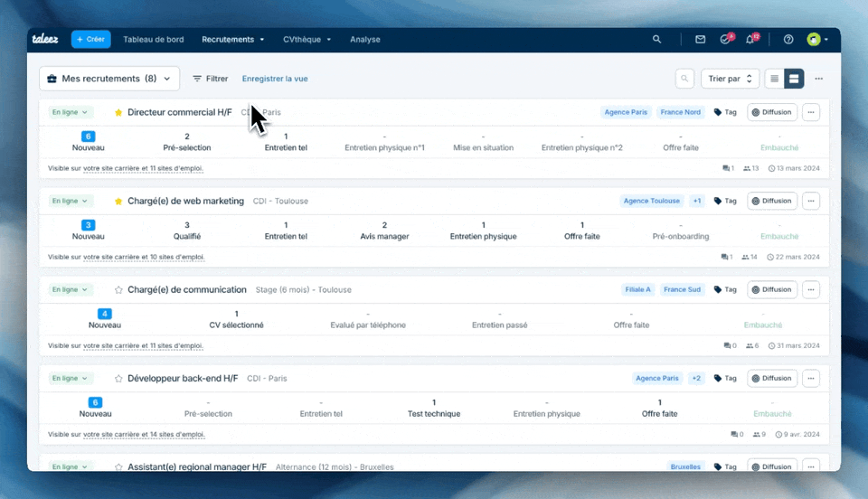The image size is (868, 499).
Task: Star the Chargé(e) de communication job
Action: tap(118, 290)
